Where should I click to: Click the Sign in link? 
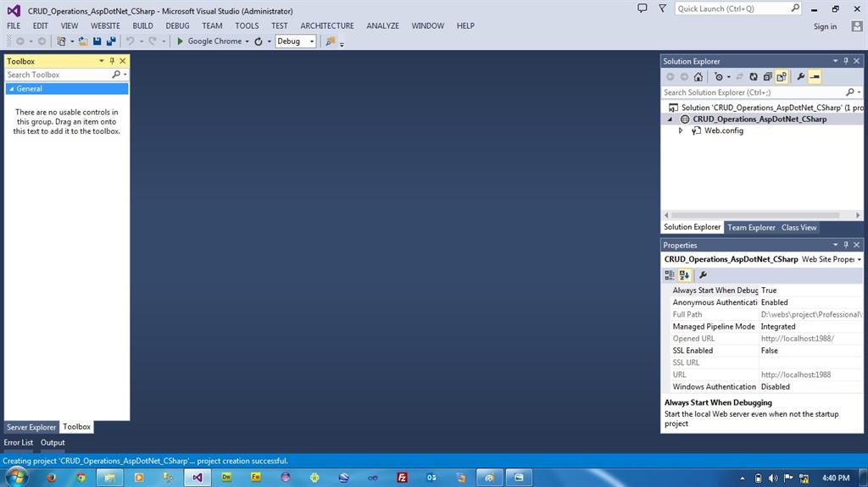(x=825, y=26)
